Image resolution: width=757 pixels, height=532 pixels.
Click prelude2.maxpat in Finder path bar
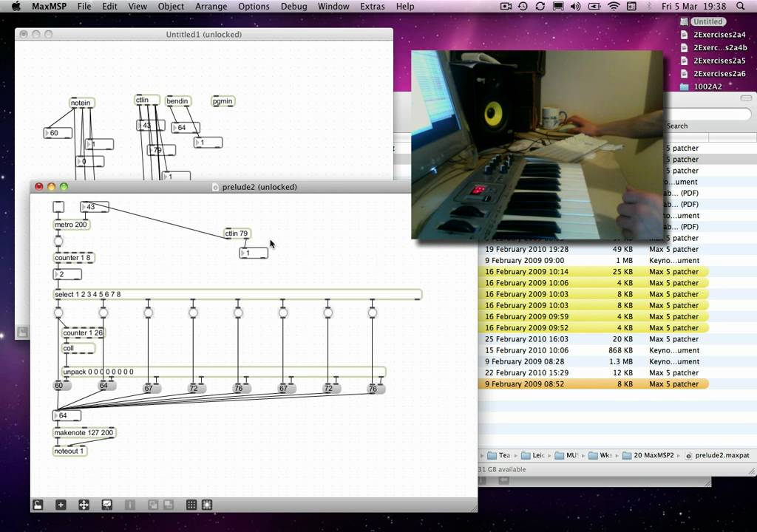(717, 455)
